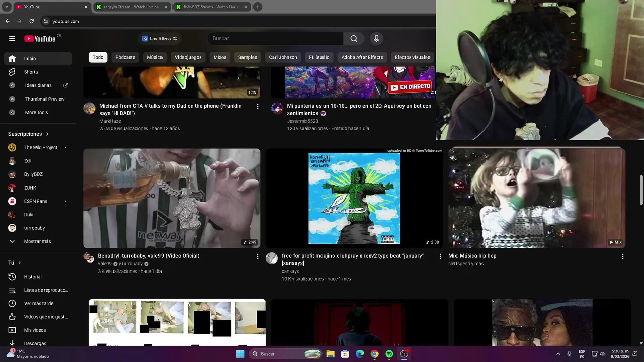Click the page vertical scrollbar thumb
This screenshot has width=644, height=362.
[641, 190]
